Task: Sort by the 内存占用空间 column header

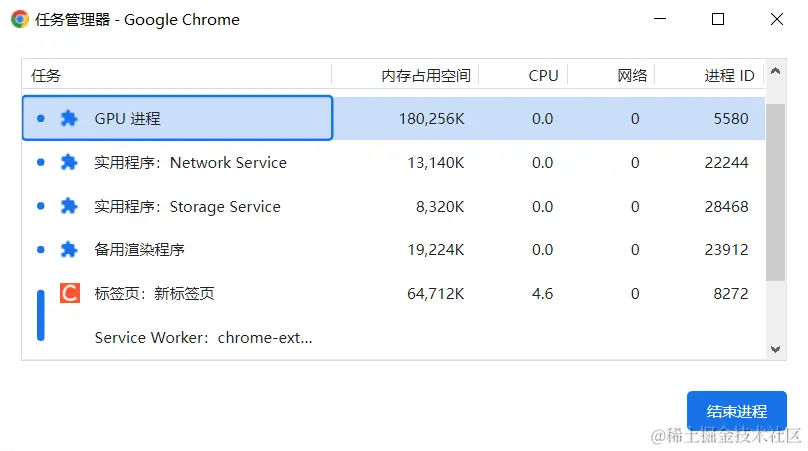Action: click(x=425, y=76)
